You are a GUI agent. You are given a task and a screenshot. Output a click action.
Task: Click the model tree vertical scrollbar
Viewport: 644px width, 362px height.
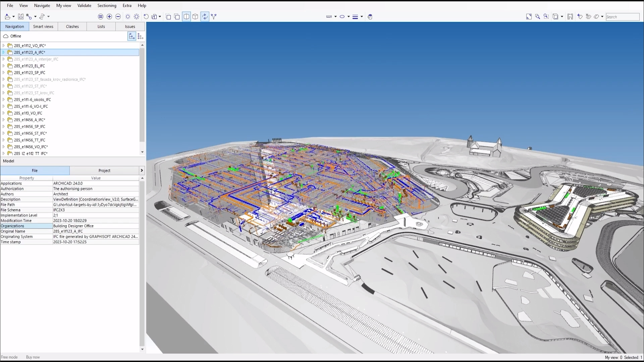pos(142,95)
